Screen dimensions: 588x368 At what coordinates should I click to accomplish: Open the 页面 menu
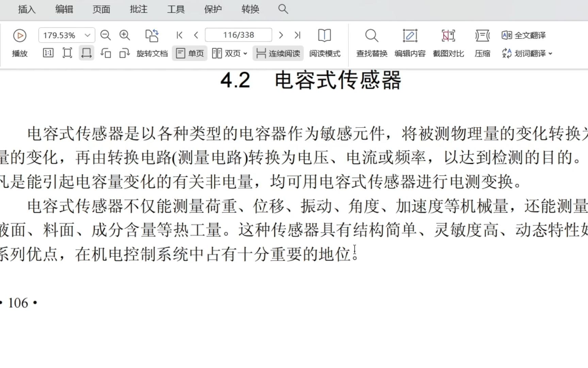101,9
